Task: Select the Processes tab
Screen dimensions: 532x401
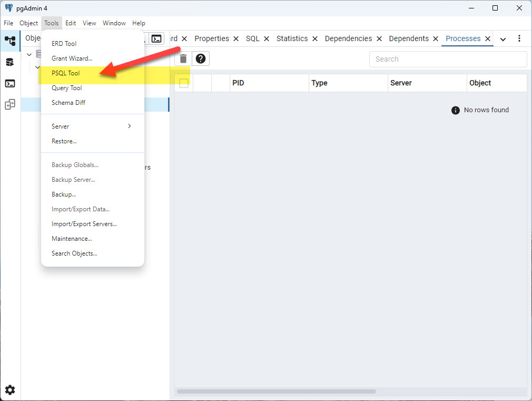Action: point(463,38)
